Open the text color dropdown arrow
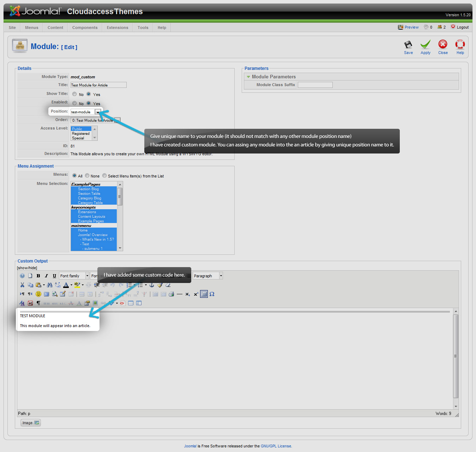This screenshot has width=476, height=452. (71, 285)
